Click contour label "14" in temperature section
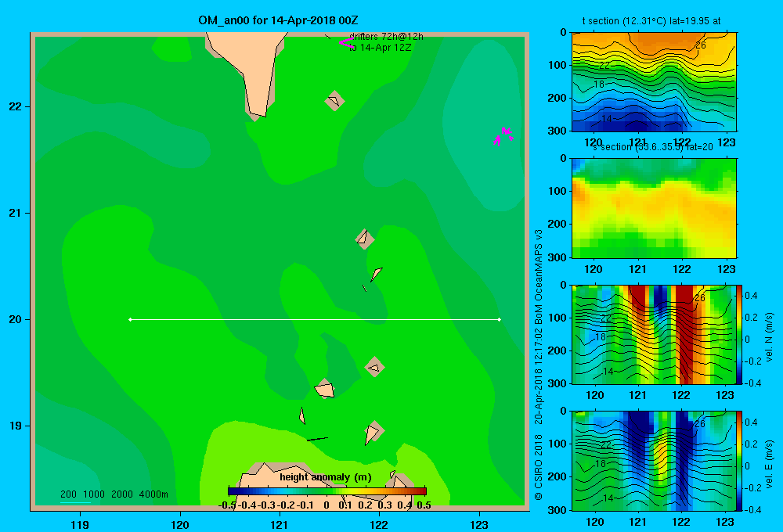This screenshot has height=532, width=783. click(606, 119)
